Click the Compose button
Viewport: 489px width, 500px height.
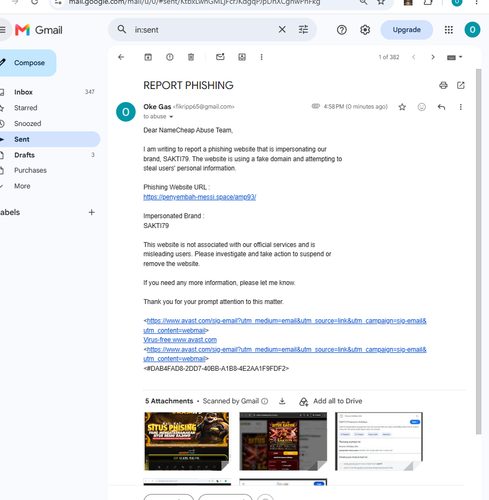pyautogui.click(x=28, y=63)
